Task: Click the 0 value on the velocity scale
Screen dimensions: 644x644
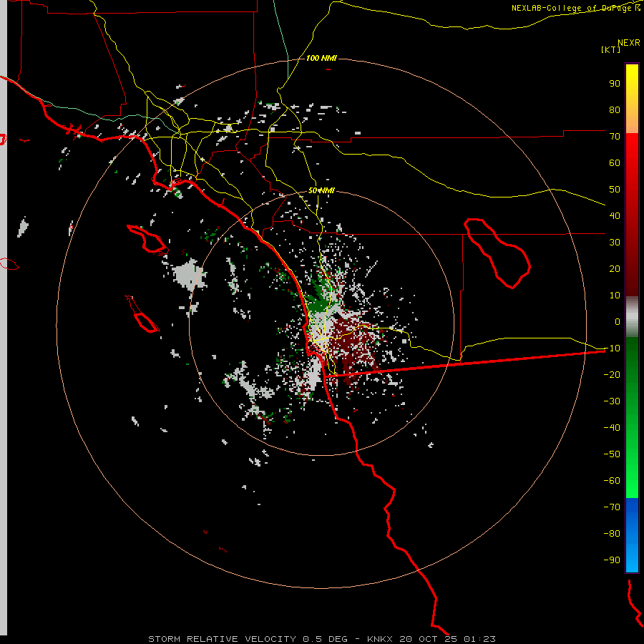Action: 618,322
